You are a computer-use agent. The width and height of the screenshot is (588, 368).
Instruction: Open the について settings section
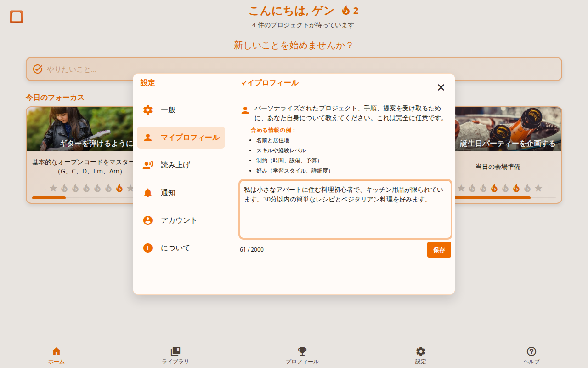pos(181,248)
